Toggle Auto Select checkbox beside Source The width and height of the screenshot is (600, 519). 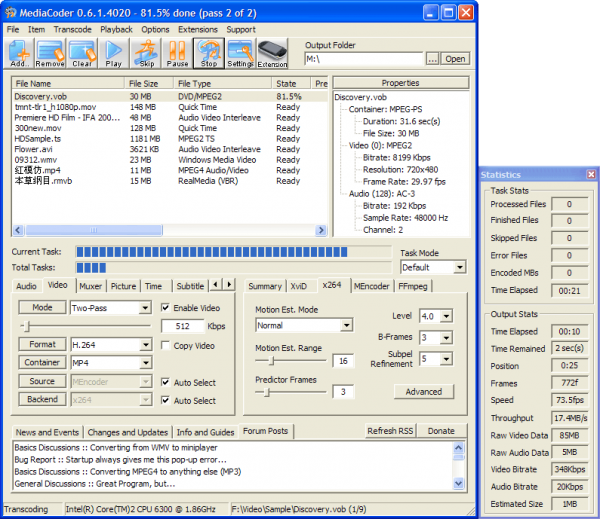pos(166,382)
